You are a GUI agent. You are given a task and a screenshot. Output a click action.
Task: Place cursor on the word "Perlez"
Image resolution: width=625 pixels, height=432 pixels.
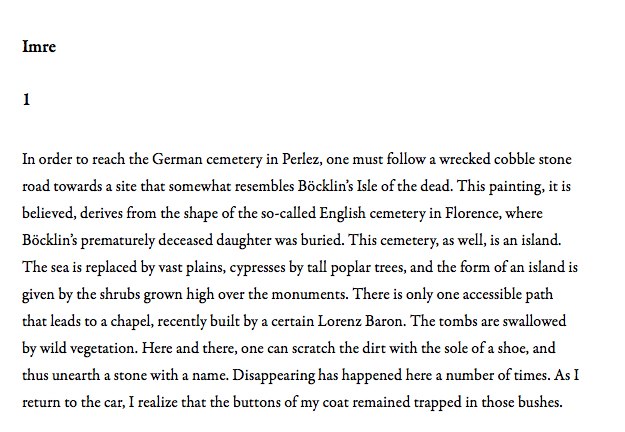(x=300, y=159)
